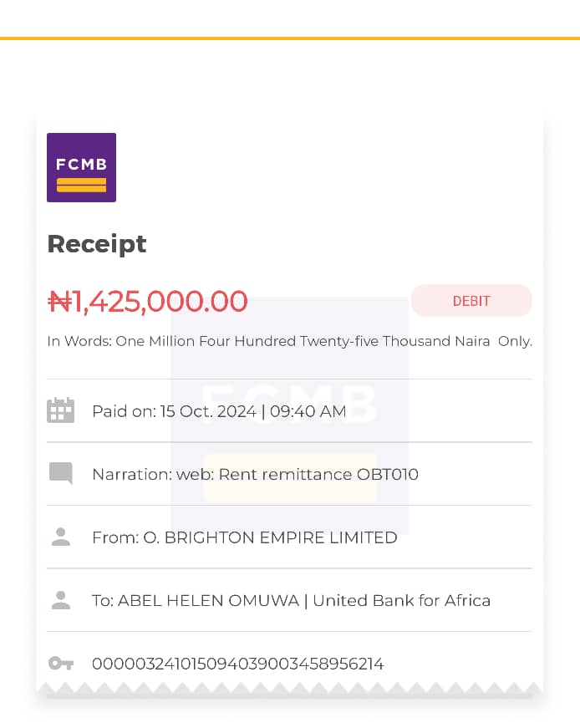Click the person icon beside To recipient
This screenshot has height=728, width=580.
(61, 600)
